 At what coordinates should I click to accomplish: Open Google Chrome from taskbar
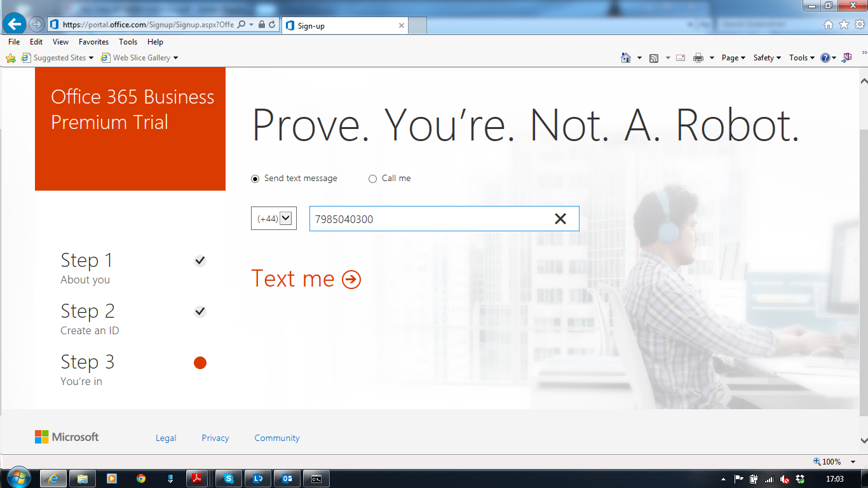(140, 478)
